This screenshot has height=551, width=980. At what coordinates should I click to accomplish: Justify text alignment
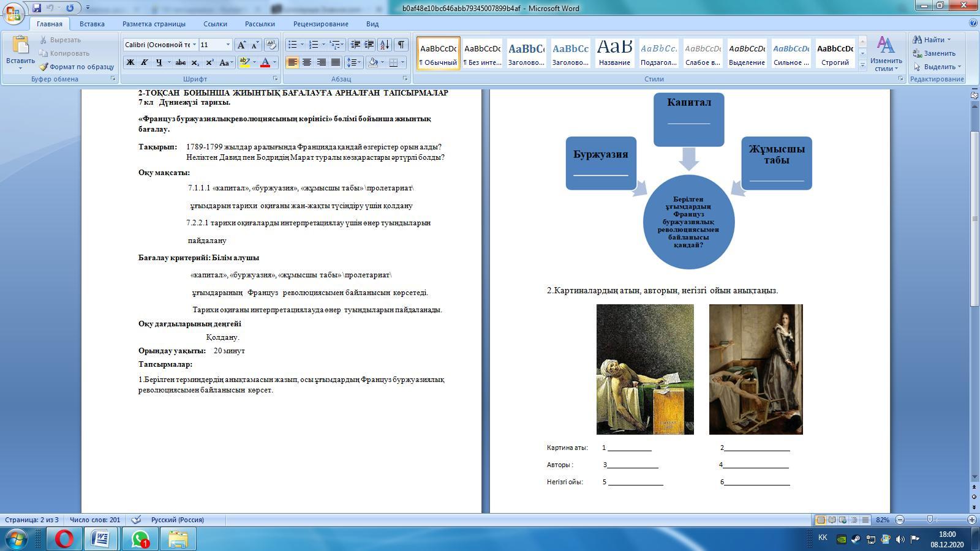click(x=336, y=62)
